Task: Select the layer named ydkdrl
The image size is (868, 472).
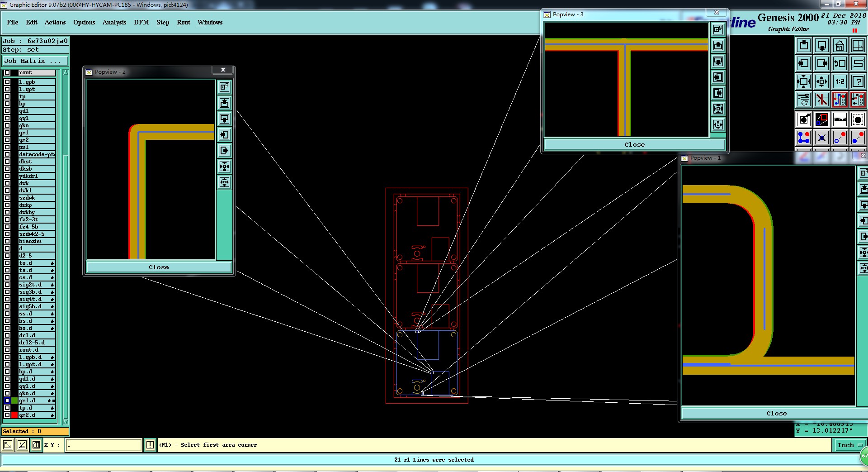Action: [x=37, y=176]
